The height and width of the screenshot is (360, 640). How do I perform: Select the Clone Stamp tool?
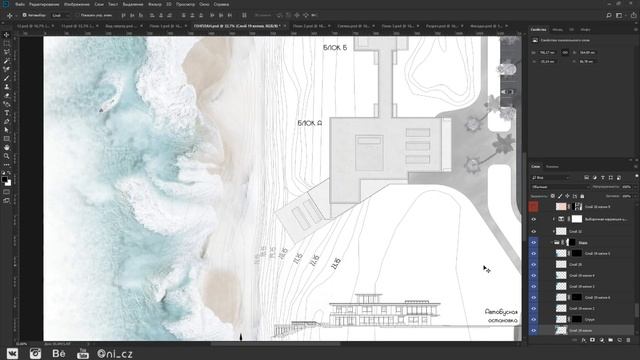(x=7, y=87)
